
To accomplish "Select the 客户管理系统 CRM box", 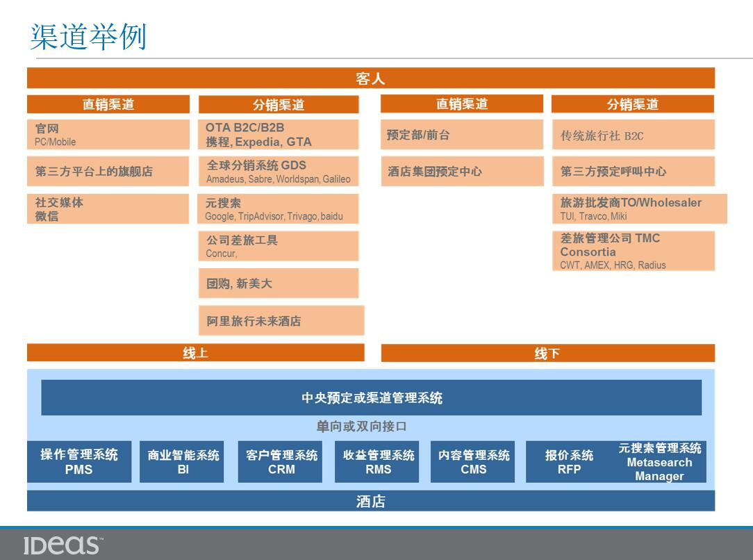I will 281,461.
